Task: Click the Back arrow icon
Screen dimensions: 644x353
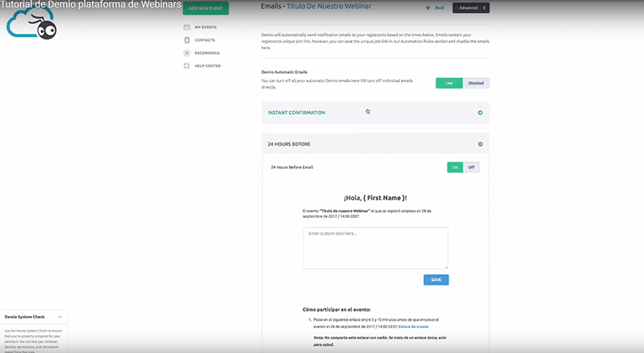Action: coord(428,8)
